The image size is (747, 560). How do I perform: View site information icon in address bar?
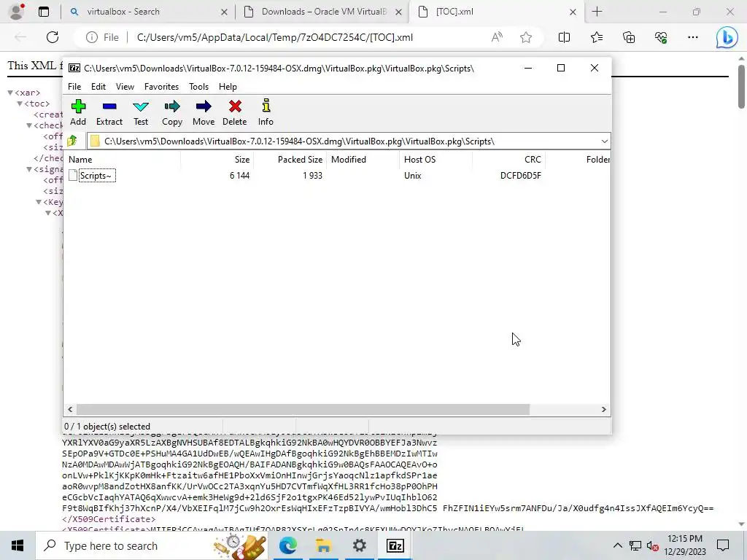(x=92, y=37)
